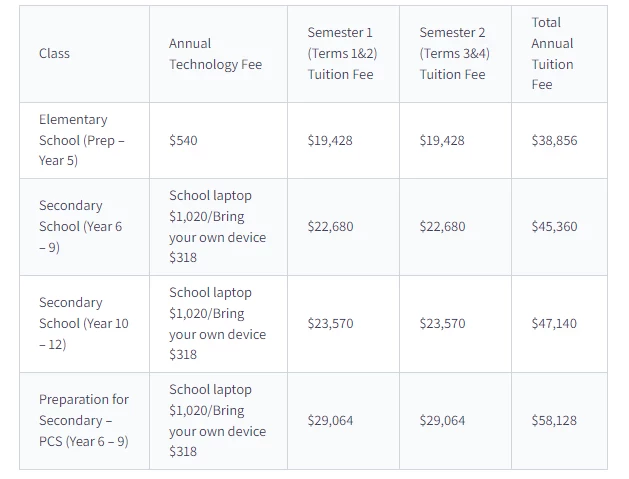Click the $29,064 Semester 1 fee
The height and width of the screenshot is (479, 629).
(330, 420)
